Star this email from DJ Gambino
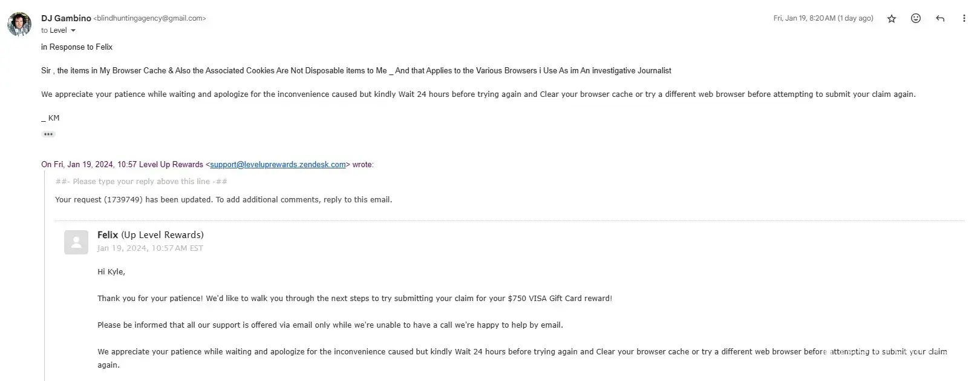Image resolution: width=980 pixels, height=381 pixels. pyautogui.click(x=891, y=19)
